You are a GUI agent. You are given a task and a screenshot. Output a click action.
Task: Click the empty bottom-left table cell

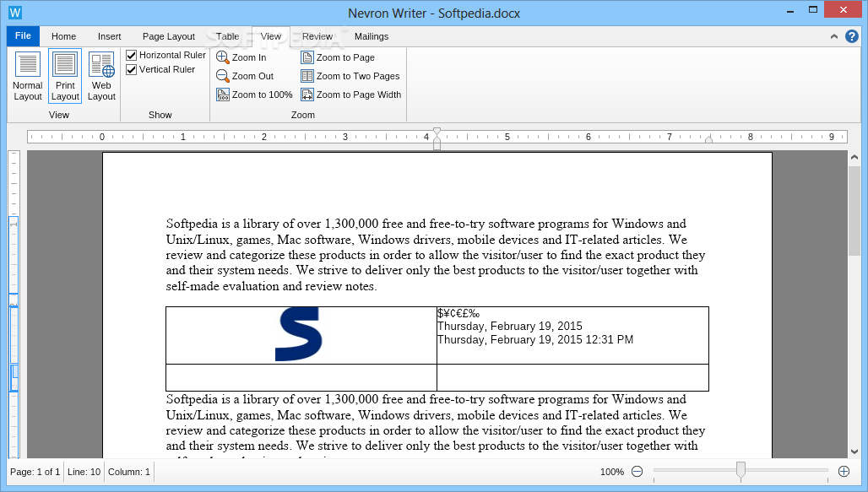(x=301, y=377)
